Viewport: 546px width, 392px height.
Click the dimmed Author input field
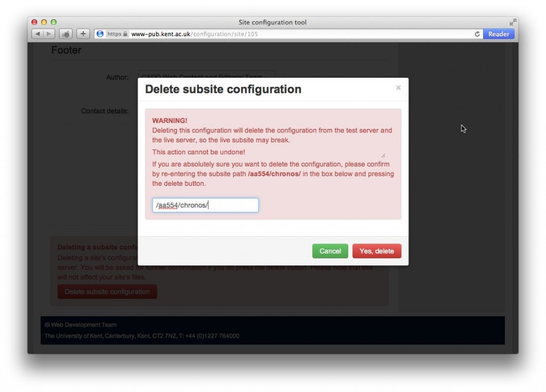point(206,77)
